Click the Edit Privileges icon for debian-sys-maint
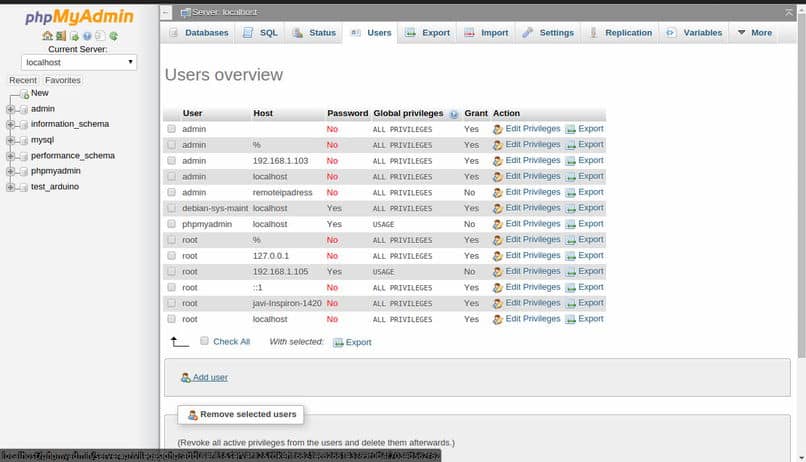Image resolution: width=806 pixels, height=462 pixels. [497, 209]
